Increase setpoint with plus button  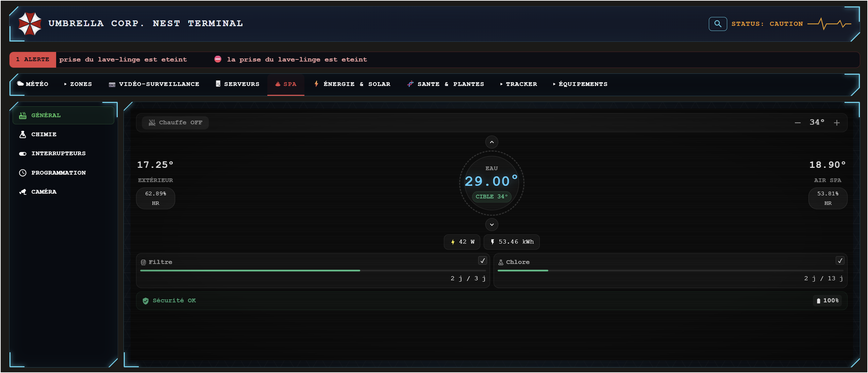click(x=837, y=123)
